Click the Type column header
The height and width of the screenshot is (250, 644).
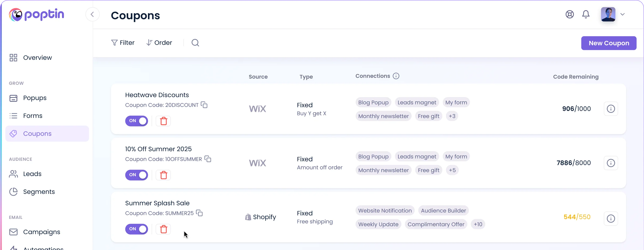[306, 77]
